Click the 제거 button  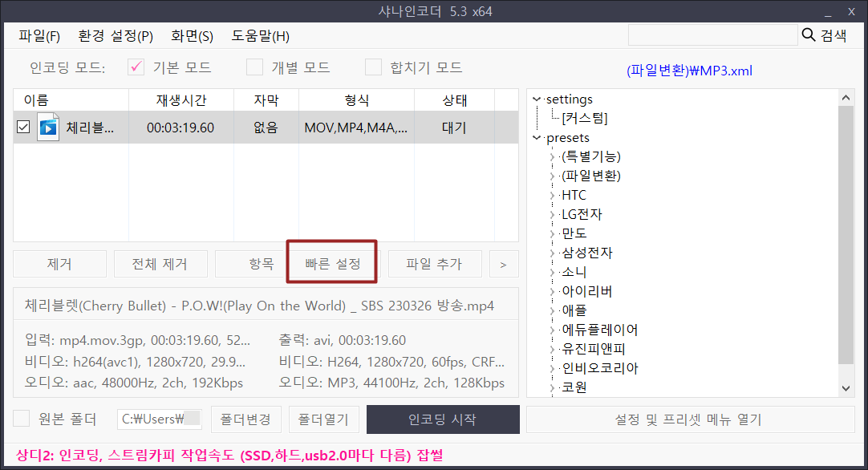60,264
